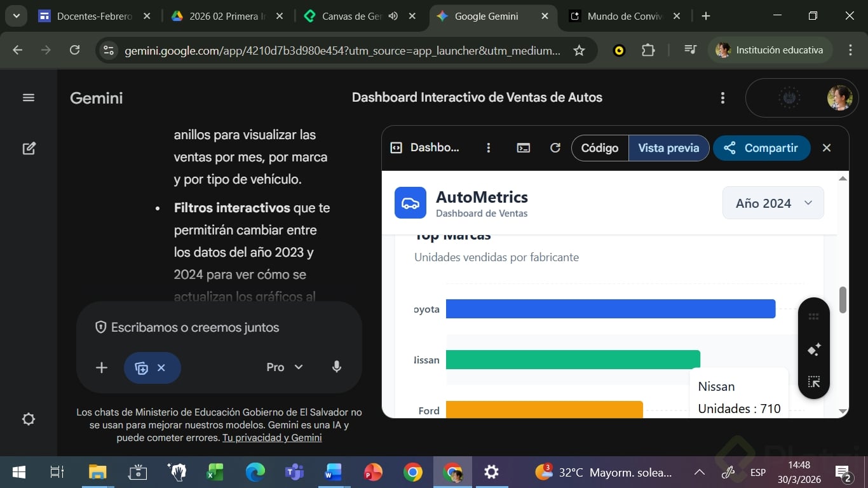Open Microsoft Edge from the taskbar
Viewport: 868px width, 488px height.
tap(255, 472)
